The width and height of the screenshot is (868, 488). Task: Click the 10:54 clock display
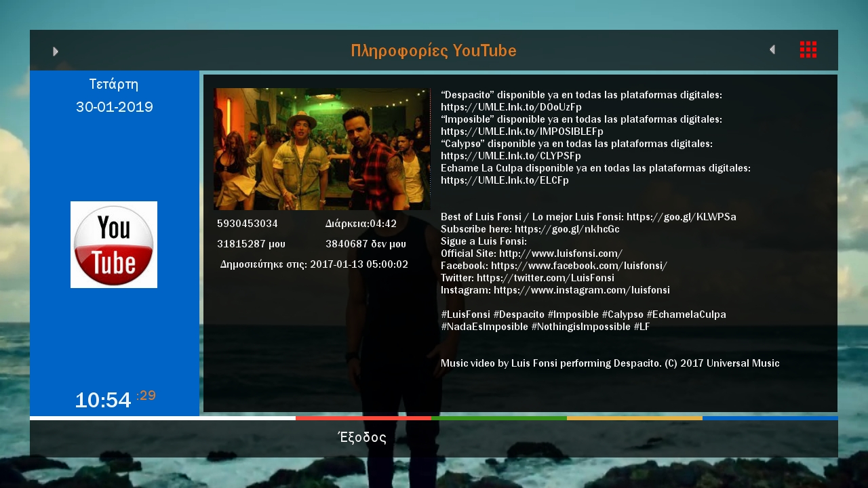103,400
